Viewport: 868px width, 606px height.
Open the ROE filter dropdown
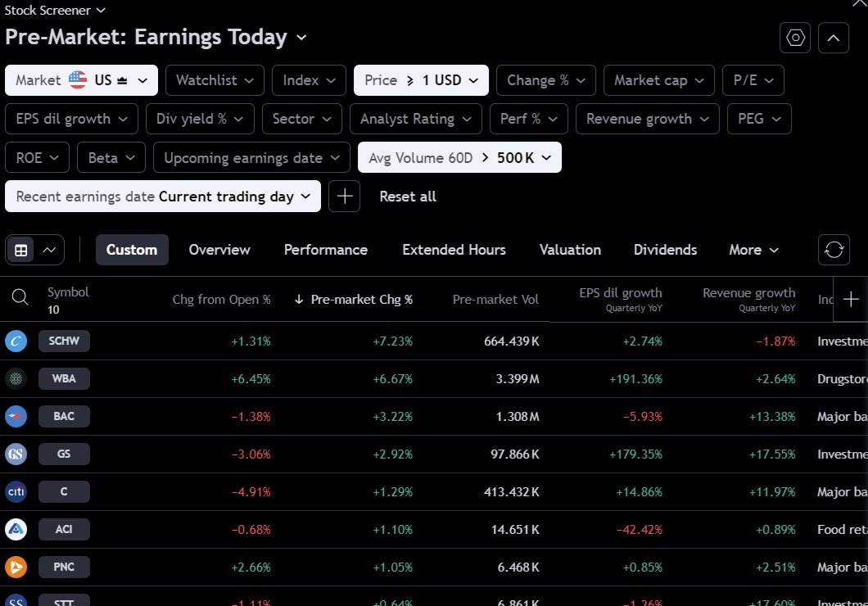[37, 157]
